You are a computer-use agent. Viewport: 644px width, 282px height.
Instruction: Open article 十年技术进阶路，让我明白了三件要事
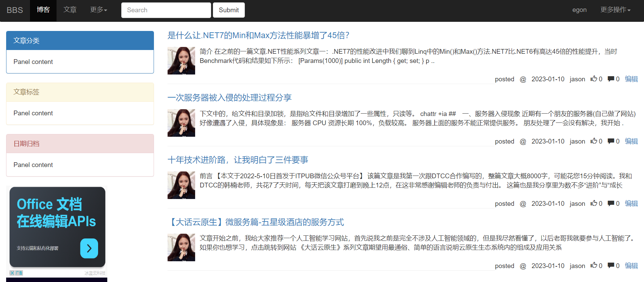238,160
